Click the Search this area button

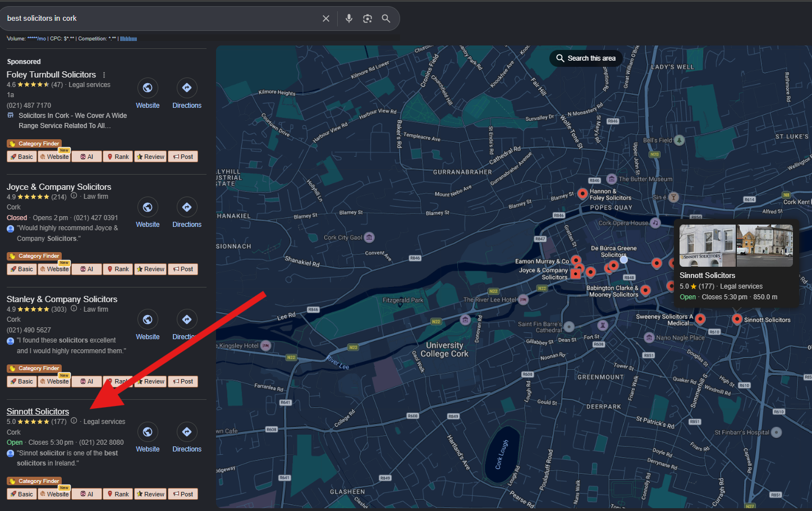pyautogui.click(x=586, y=58)
